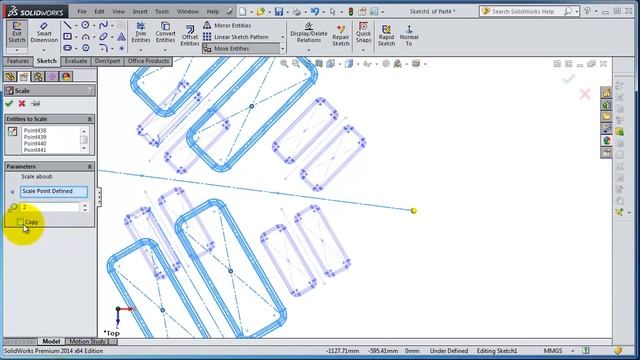This screenshot has height=360, width=640.
Task: Click the scale factor spinner arrows
Action: tap(85, 207)
